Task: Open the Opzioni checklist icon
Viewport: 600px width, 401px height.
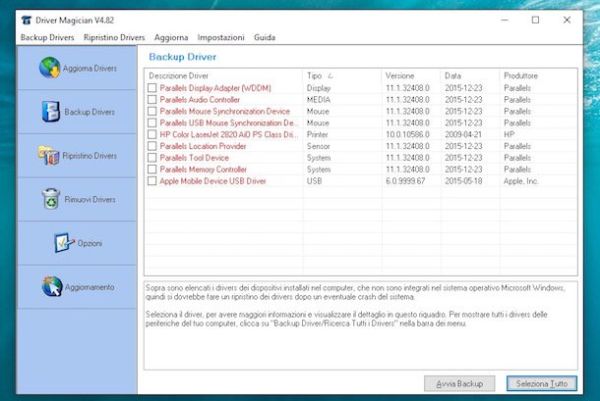Action: (62, 243)
